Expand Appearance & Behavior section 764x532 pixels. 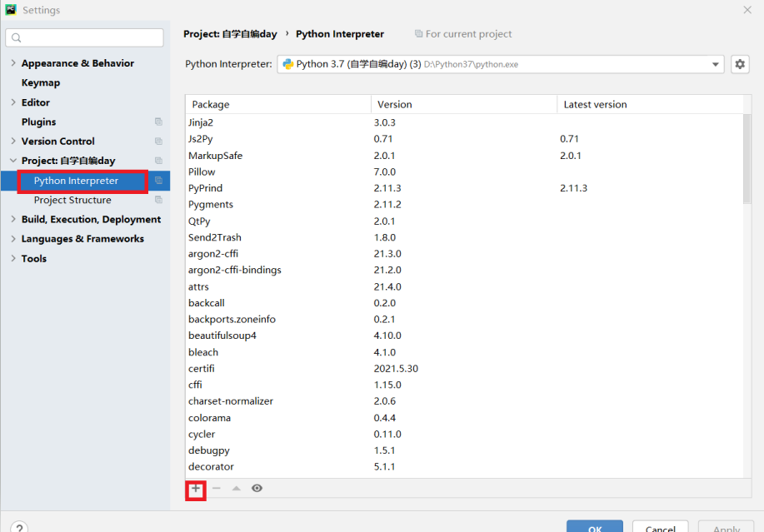coord(13,62)
